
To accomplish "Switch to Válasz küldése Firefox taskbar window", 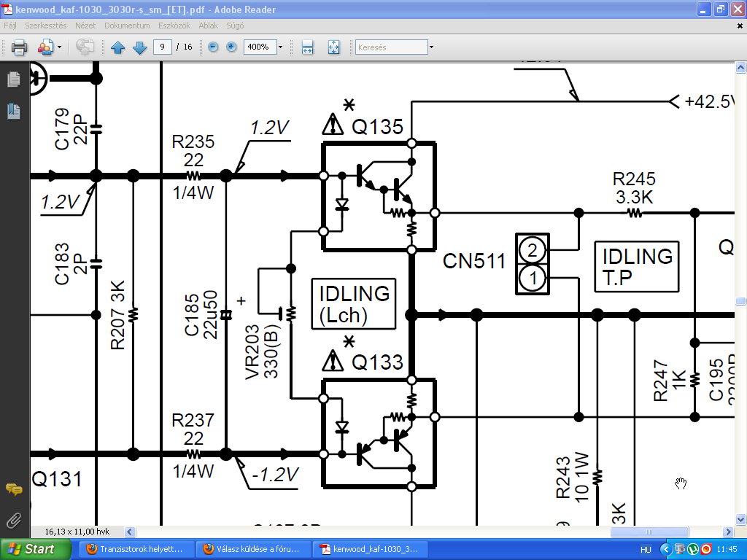I will (253, 549).
